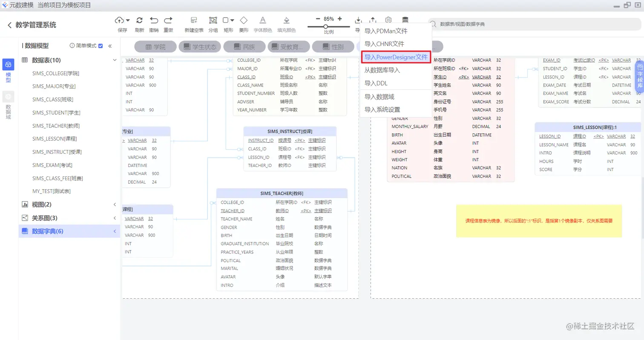Screen dimensions: 644x340
Task: Open the 学院 tab above the canvas
Action: pyautogui.click(x=155, y=47)
